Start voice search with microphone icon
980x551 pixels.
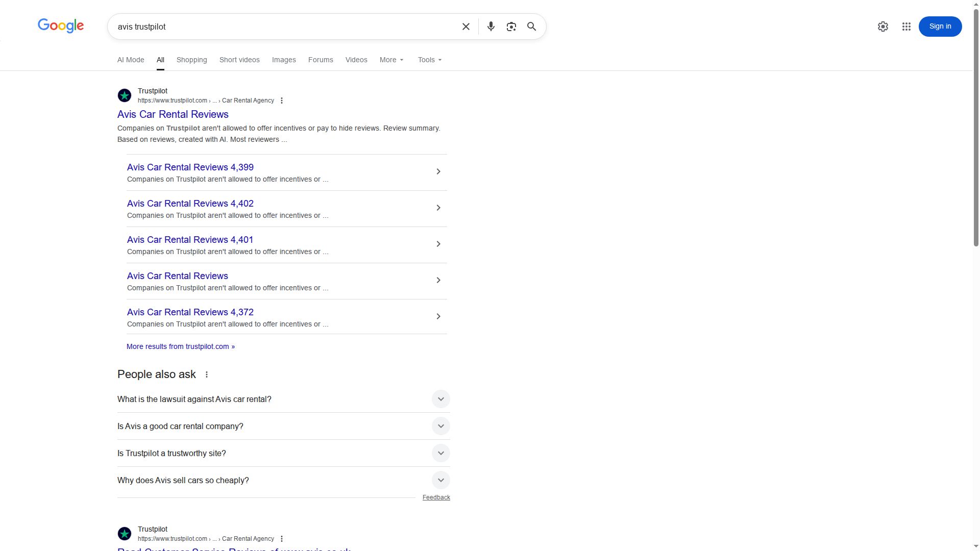(x=491, y=27)
